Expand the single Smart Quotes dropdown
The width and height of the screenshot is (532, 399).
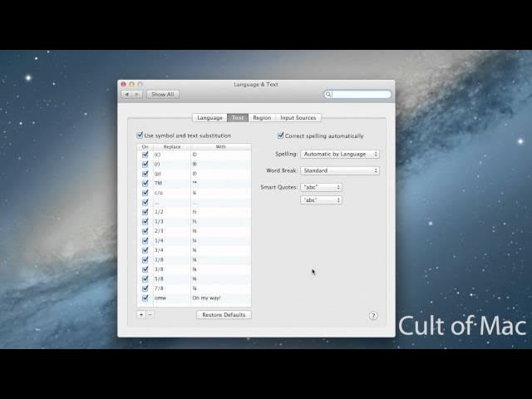[x=321, y=200]
